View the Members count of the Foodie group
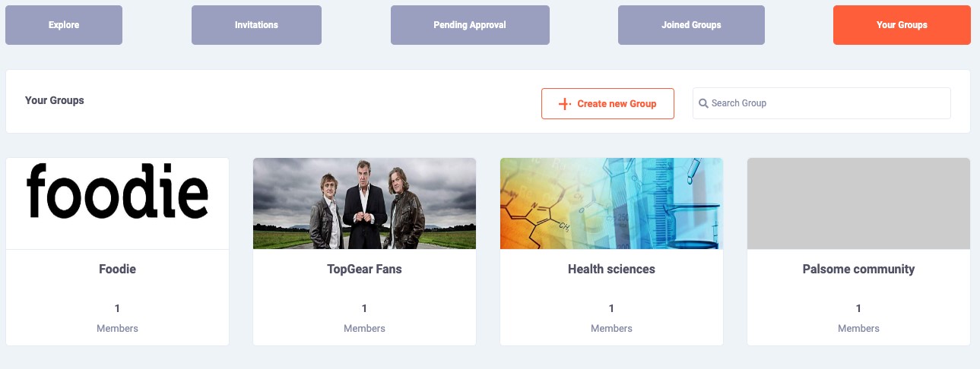The width and height of the screenshot is (980, 369). [x=117, y=308]
